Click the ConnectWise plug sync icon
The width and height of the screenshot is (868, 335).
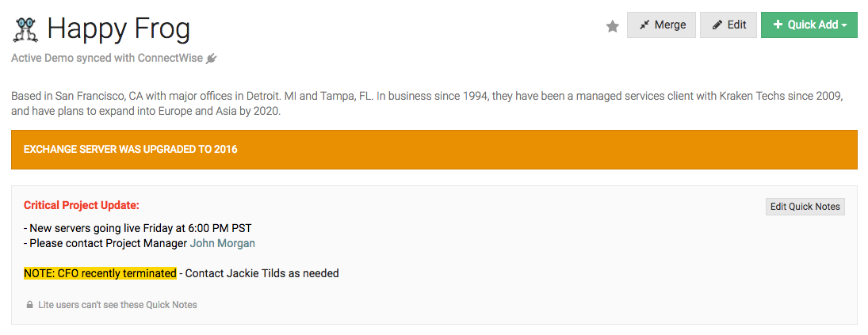211,58
